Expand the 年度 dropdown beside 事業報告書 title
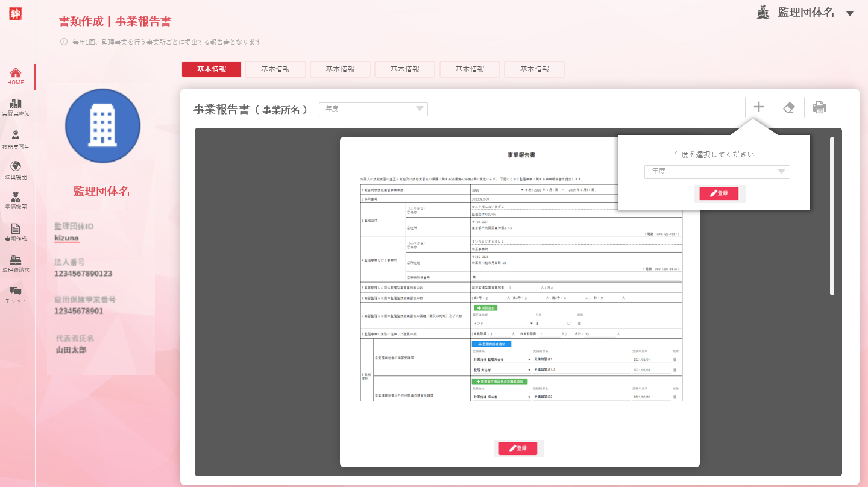 (x=373, y=109)
